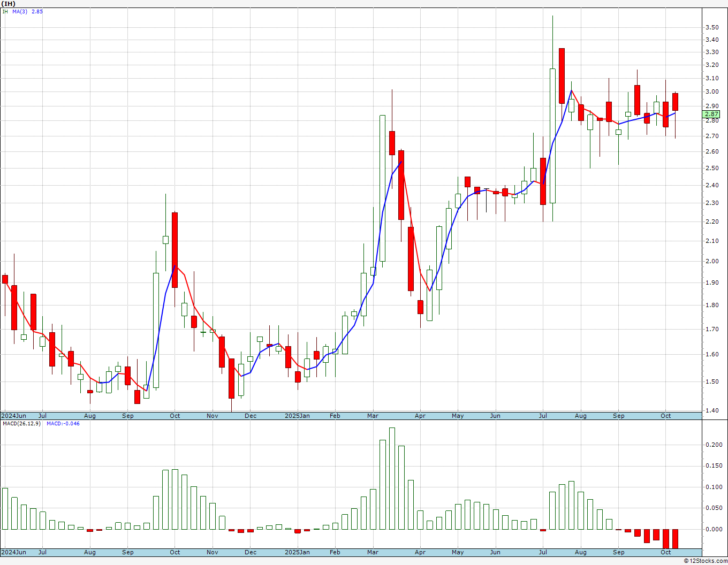Viewport: 728px width, 565px height.
Task: Click the large red candle in early October 2024
Action: coord(175,250)
